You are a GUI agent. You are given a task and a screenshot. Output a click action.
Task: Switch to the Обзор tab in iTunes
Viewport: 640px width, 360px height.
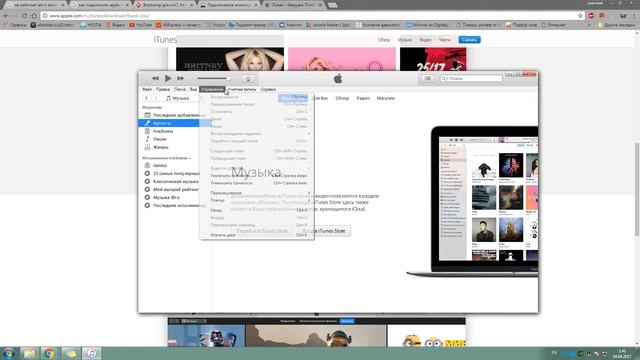click(342, 98)
